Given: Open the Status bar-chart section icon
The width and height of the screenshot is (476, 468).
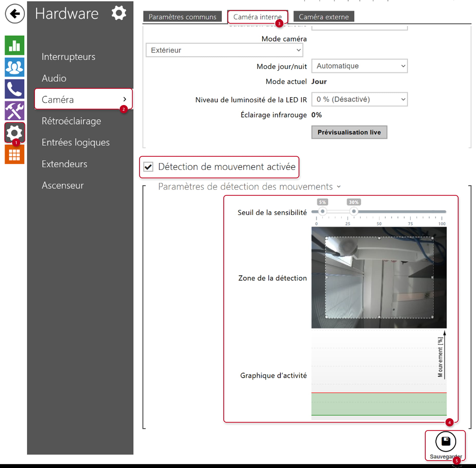Looking at the screenshot, I should coord(15,45).
